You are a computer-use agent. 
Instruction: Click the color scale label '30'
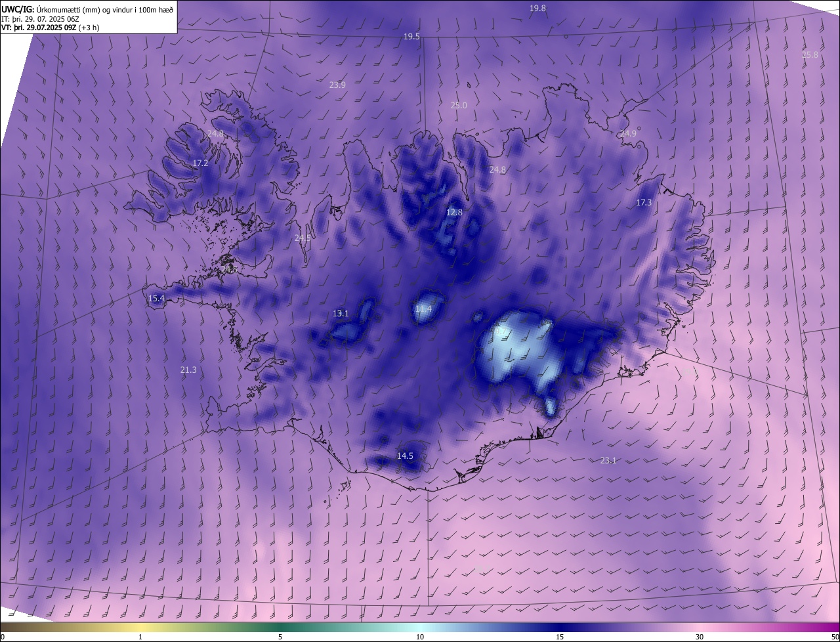pyautogui.click(x=700, y=637)
